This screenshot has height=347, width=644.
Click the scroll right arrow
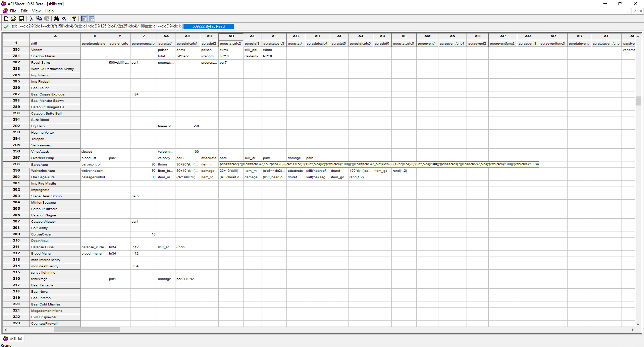point(633,330)
